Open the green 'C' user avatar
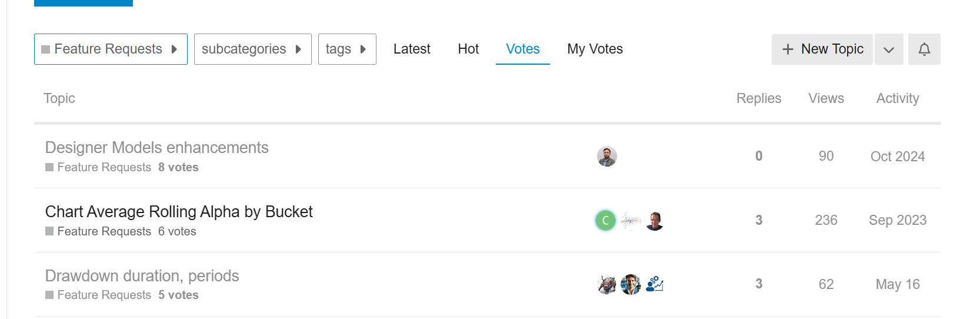Screen dimensions: 980x319 605,220
